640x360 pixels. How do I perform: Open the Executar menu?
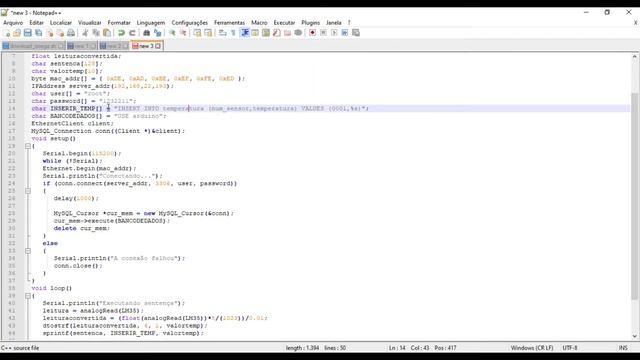pyautogui.click(x=284, y=22)
